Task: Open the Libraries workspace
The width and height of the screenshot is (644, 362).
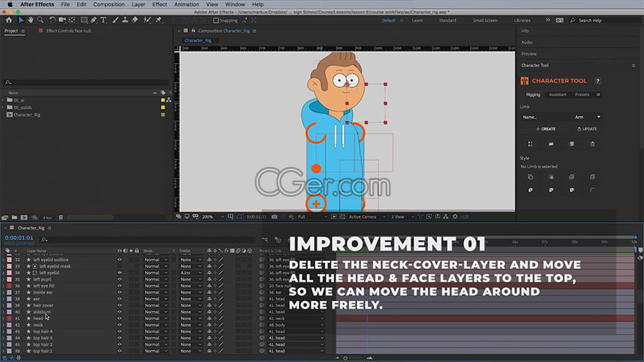Action: click(522, 20)
